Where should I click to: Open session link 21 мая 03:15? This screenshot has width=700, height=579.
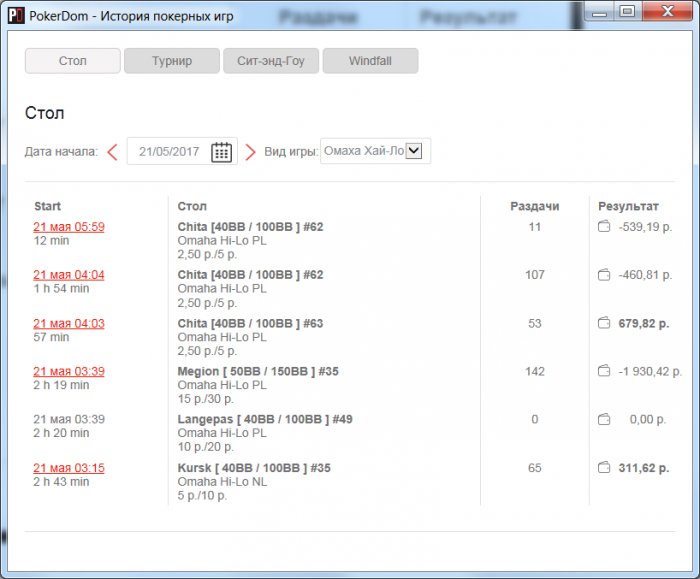coord(69,468)
